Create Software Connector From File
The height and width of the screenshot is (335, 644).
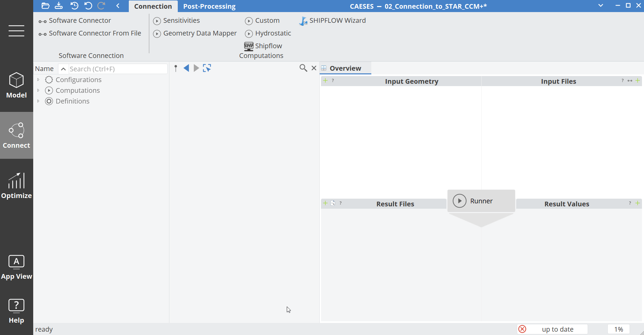pyautogui.click(x=90, y=33)
